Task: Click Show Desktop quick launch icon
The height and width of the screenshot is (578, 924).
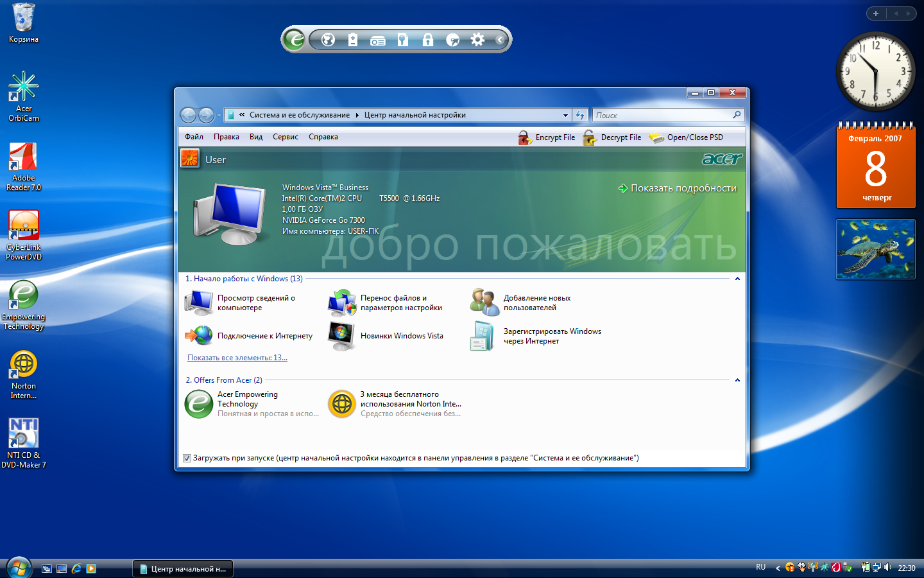Action: tap(62, 568)
